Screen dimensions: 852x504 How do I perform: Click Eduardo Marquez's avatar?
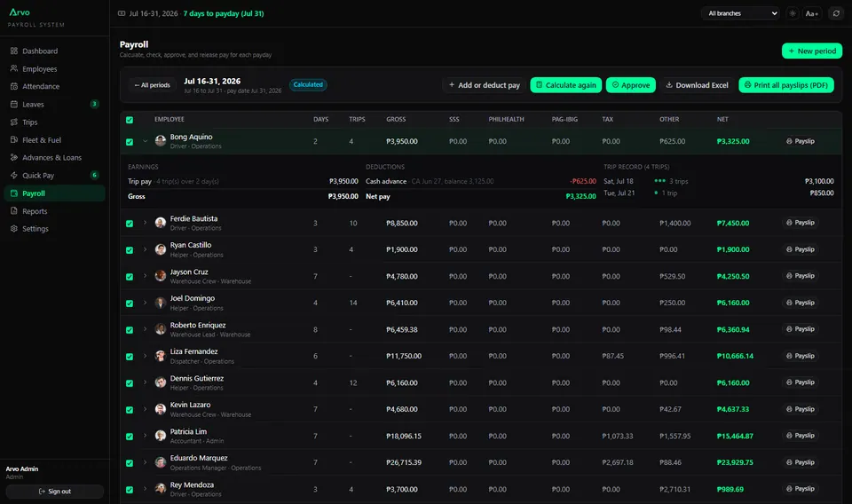[x=161, y=462]
